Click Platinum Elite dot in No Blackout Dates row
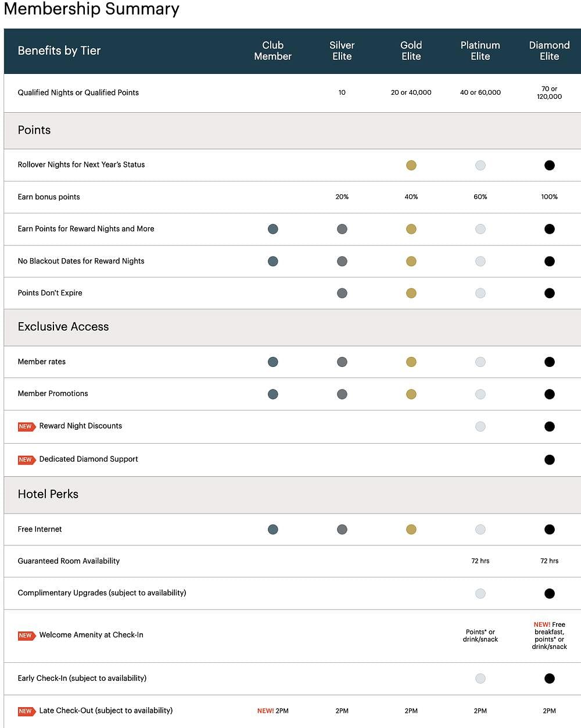The width and height of the screenshot is (581, 728). coord(480,261)
